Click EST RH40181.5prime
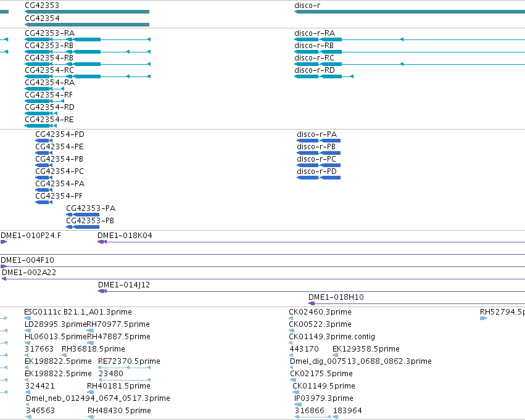Screen dimensions: 525x420 (x=91, y=393)
